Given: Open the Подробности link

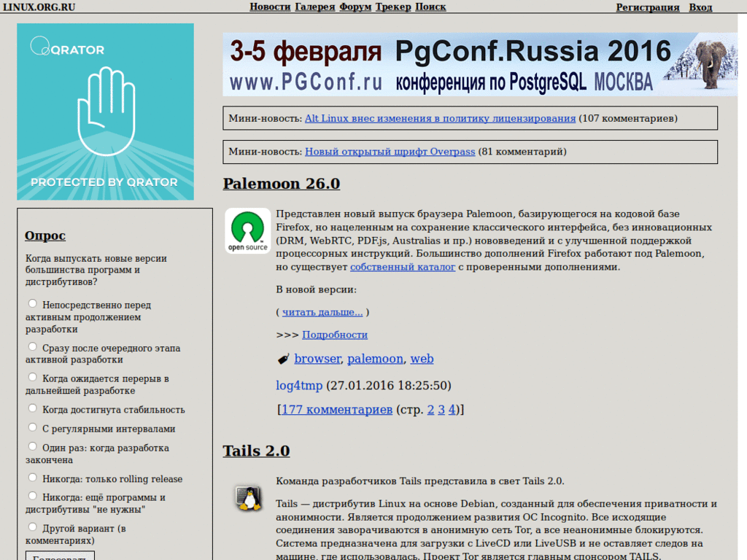Looking at the screenshot, I should (335, 335).
